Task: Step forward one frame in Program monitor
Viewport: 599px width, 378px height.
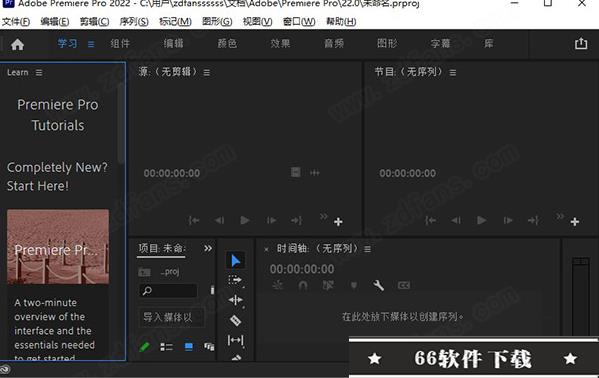Action: click(x=508, y=221)
